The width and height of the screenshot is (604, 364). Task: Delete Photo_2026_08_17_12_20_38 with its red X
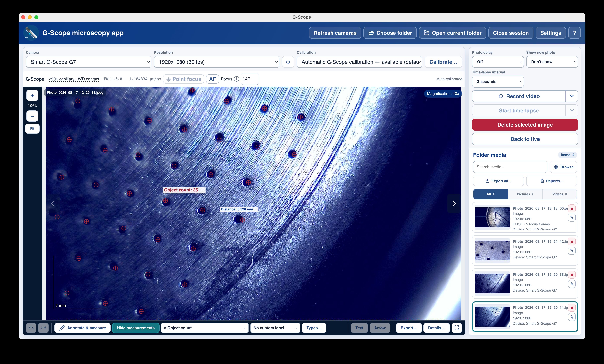pos(572,275)
